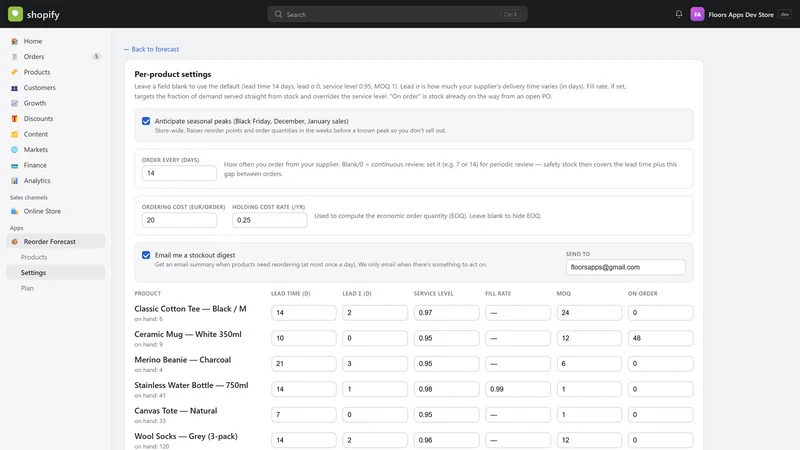Click lead time field for Canvas Tote
The height and width of the screenshot is (450, 800).
pos(304,414)
